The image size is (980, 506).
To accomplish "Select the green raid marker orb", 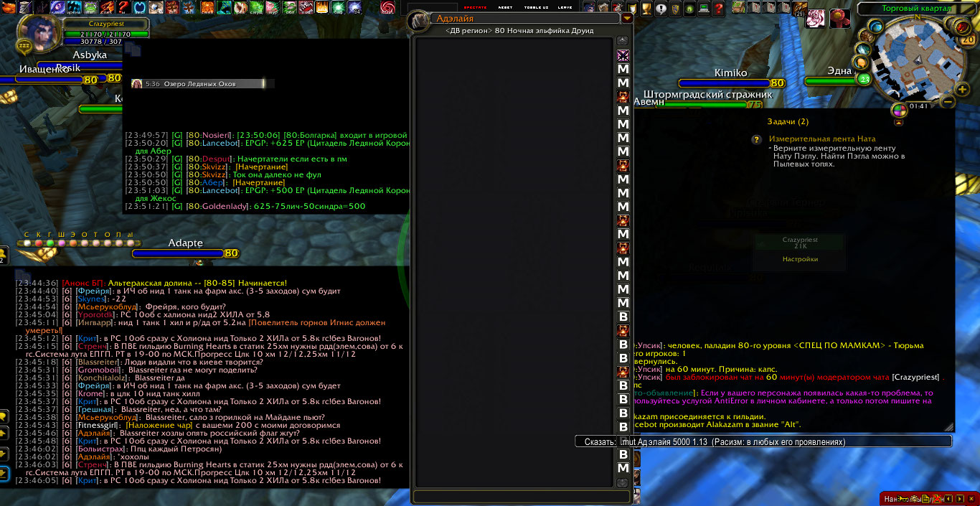I will point(50,243).
